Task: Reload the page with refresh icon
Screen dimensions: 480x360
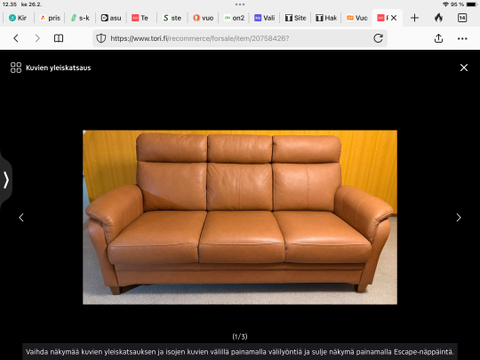Action: tap(378, 38)
